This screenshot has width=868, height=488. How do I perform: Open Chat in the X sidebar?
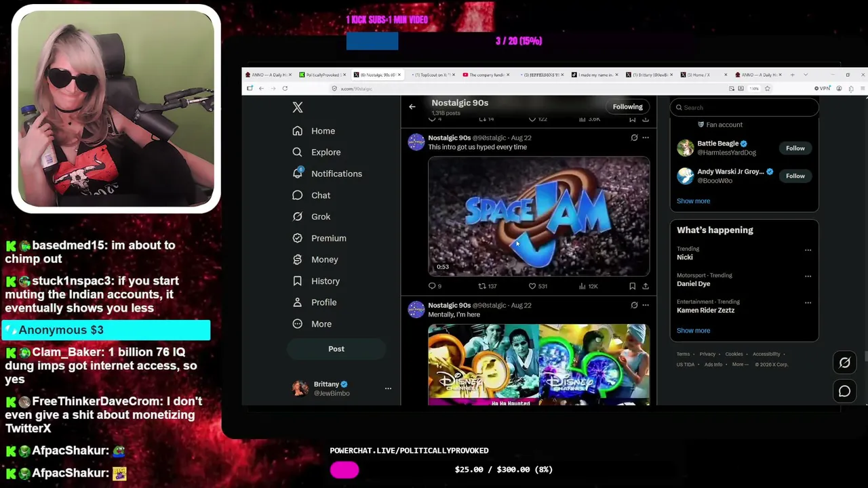coord(311,195)
